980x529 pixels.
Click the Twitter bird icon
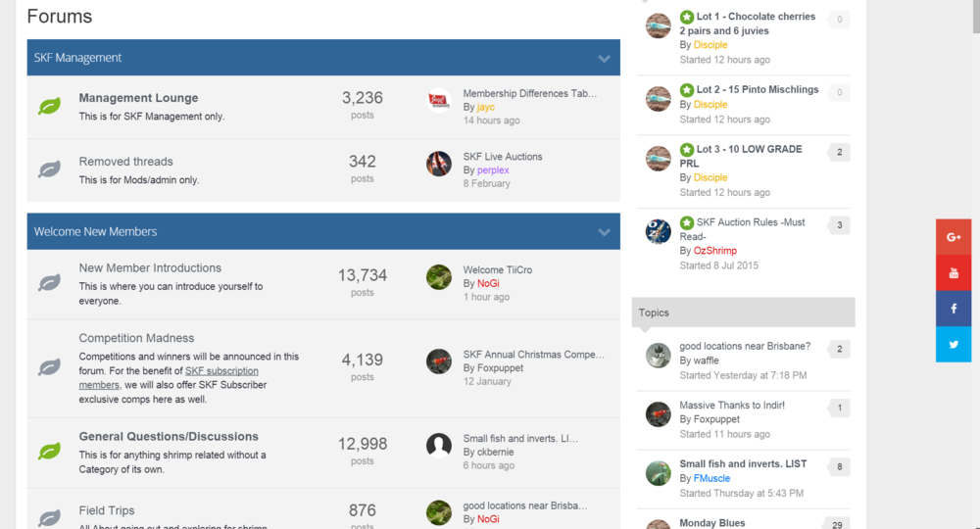(954, 344)
